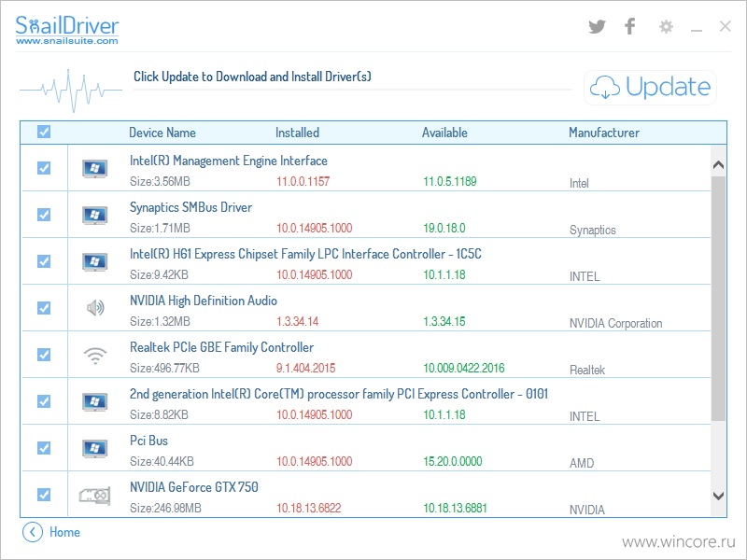Click the Size:3.56MB label

(x=160, y=181)
